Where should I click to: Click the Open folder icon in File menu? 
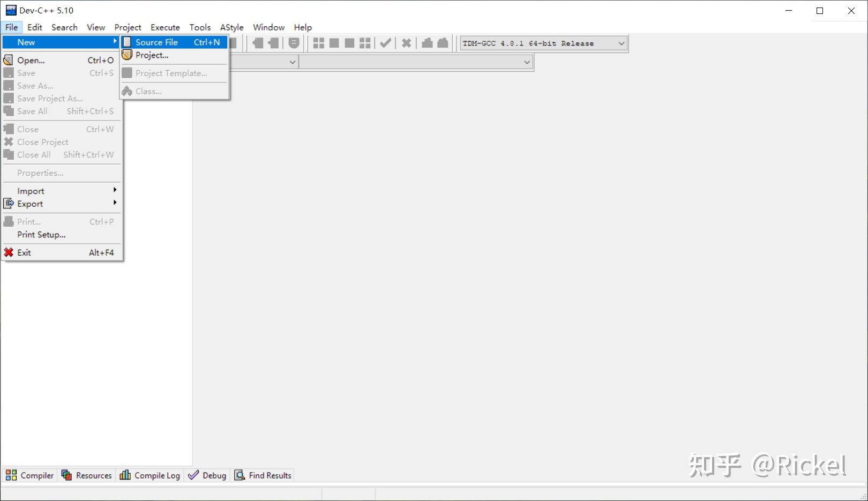(x=9, y=60)
